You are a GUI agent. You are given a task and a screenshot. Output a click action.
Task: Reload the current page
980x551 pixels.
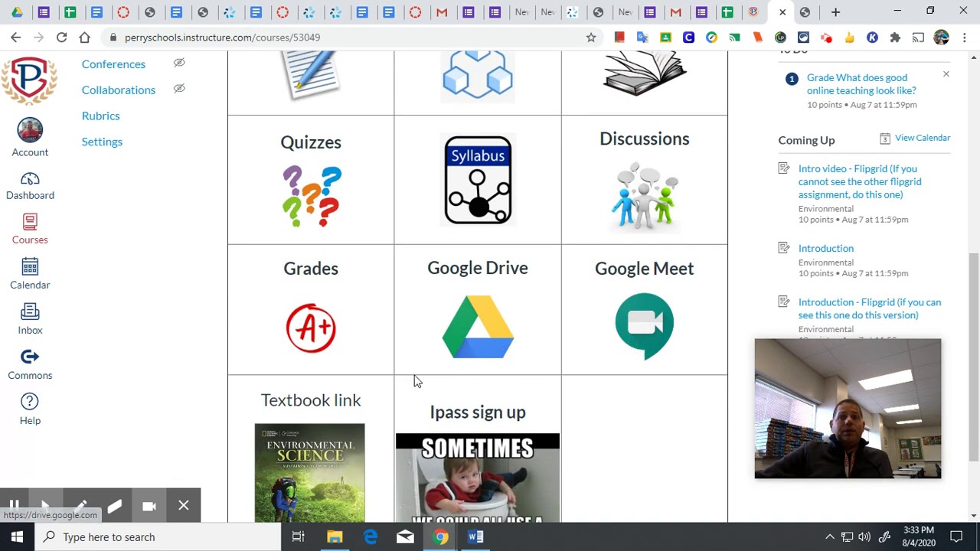tap(61, 37)
